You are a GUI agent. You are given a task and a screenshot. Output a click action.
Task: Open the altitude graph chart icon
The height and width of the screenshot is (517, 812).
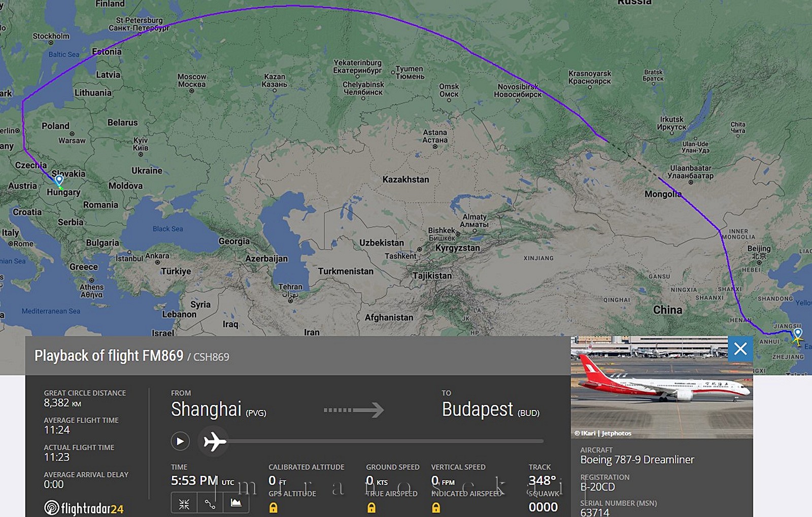coord(236,503)
